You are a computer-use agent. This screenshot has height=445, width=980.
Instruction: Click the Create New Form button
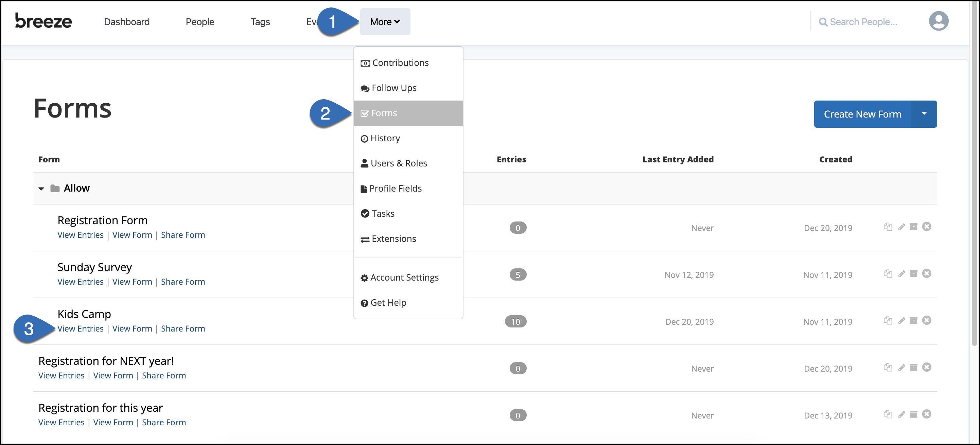(x=862, y=114)
